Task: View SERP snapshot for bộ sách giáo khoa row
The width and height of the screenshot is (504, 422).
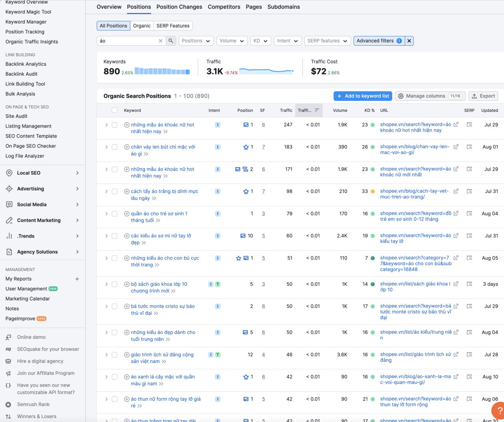Action: [x=469, y=284]
